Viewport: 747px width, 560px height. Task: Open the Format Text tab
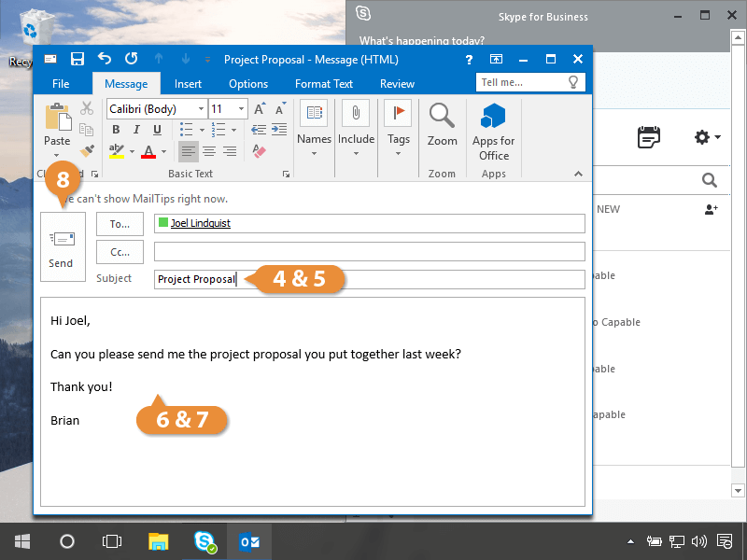[x=324, y=84]
